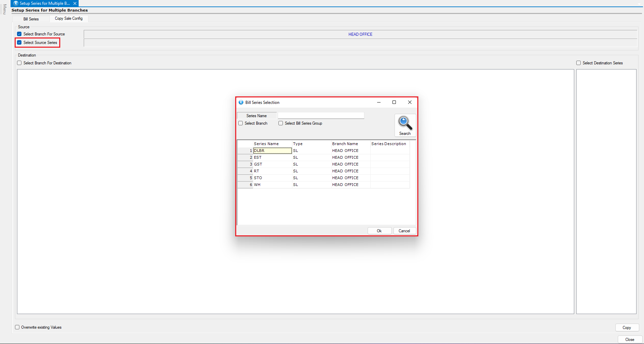
Task: Enable Overwrite existing Values
Action: click(x=17, y=327)
